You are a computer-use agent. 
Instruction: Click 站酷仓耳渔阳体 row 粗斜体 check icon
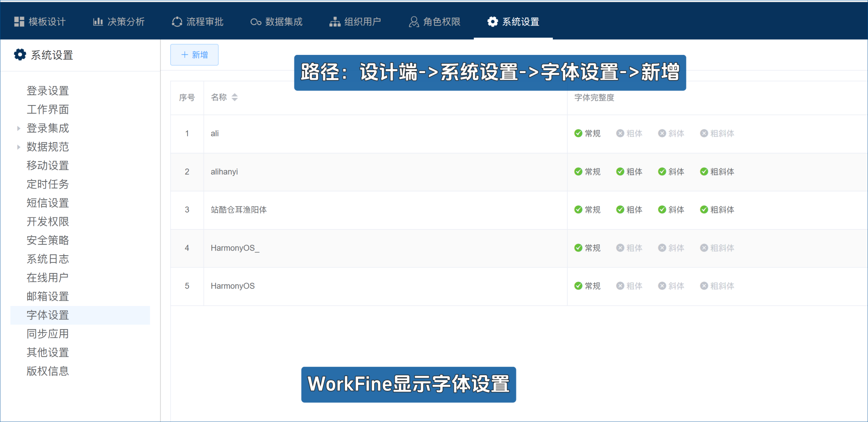click(704, 210)
